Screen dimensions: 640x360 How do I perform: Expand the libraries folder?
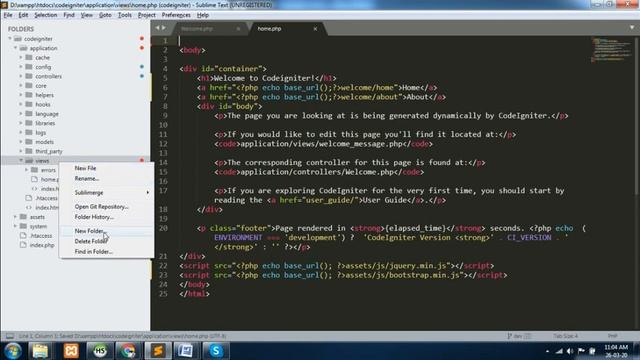21,123
